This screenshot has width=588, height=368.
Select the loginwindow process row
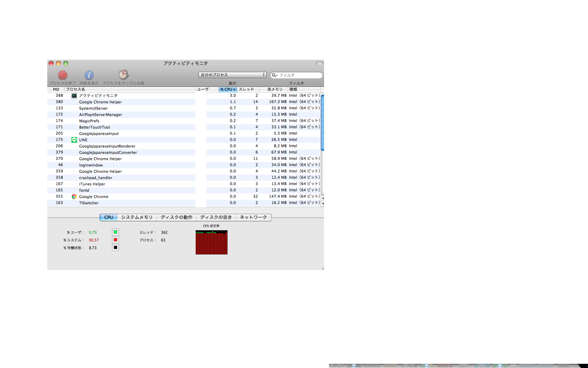click(x=184, y=165)
